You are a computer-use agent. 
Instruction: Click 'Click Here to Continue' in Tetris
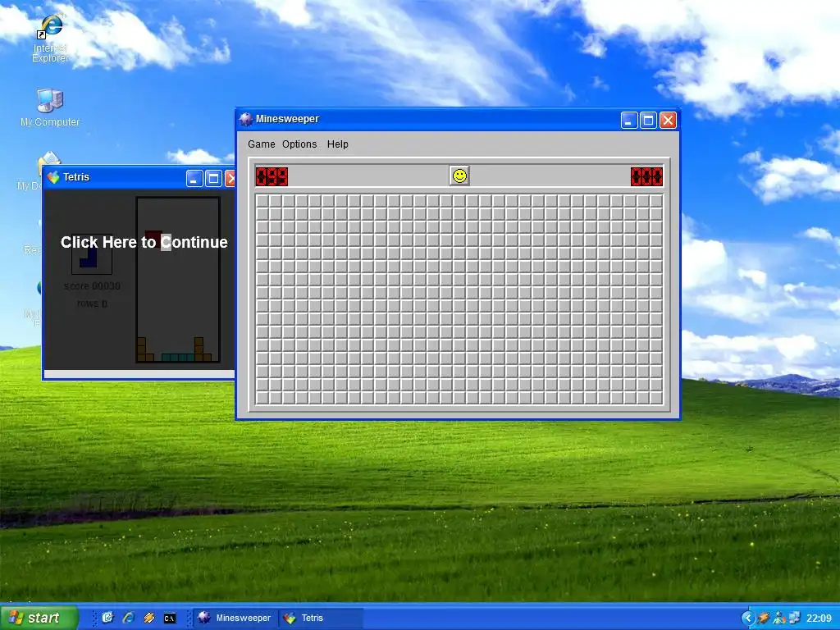pos(144,242)
